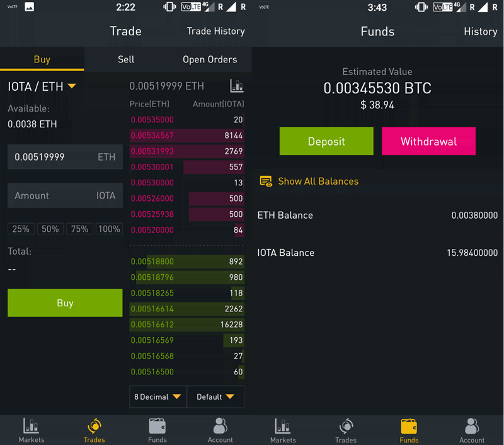The width and height of the screenshot is (504, 445).
Task: Tap the Trades icon in the Funds screen's bottom bar
Action: [x=346, y=426]
